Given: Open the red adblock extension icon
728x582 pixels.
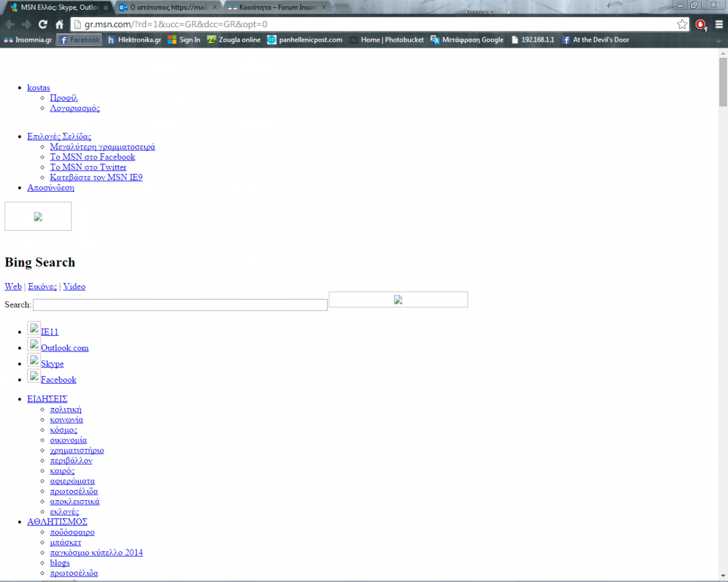Looking at the screenshot, I should [701, 24].
